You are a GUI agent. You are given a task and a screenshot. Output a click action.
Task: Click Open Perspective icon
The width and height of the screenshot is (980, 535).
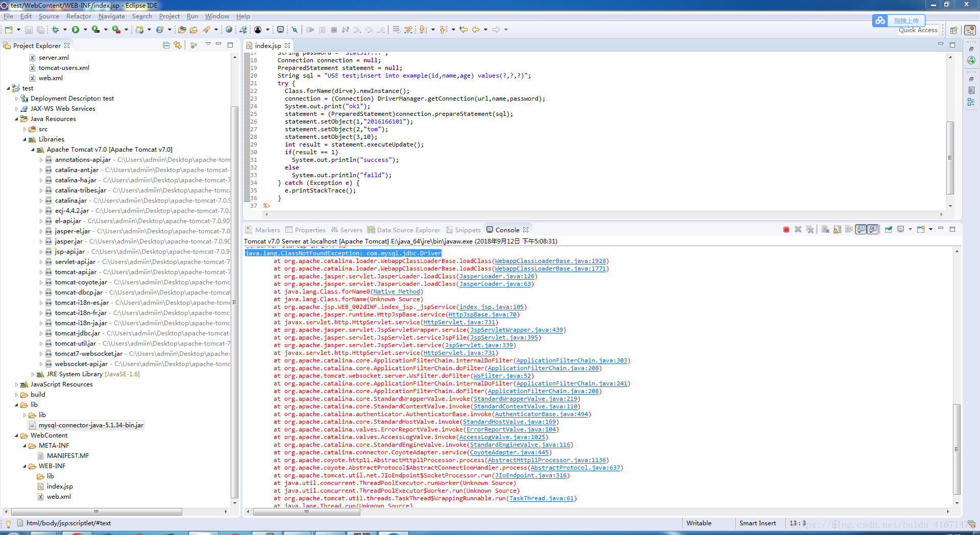tap(953, 30)
